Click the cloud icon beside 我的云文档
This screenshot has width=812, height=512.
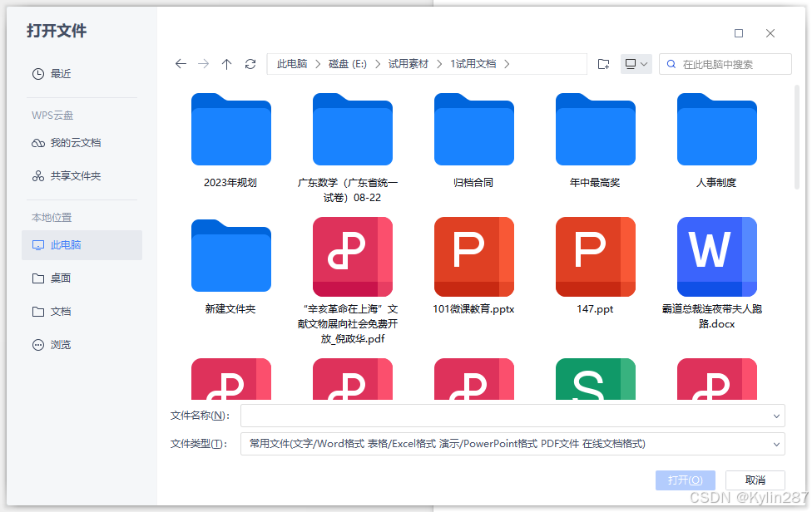[x=38, y=143]
